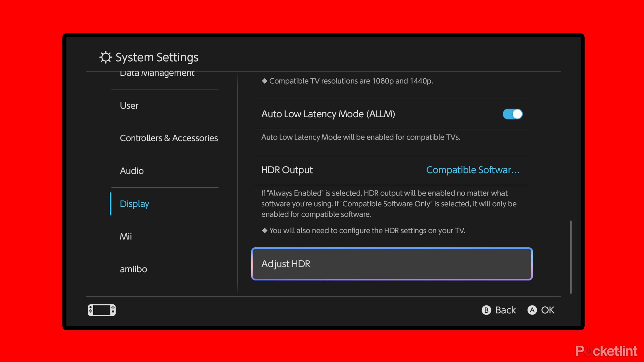Viewport: 644px width, 362px height.
Task: Open HDR Output Compatible Software option
Action: coord(473,170)
